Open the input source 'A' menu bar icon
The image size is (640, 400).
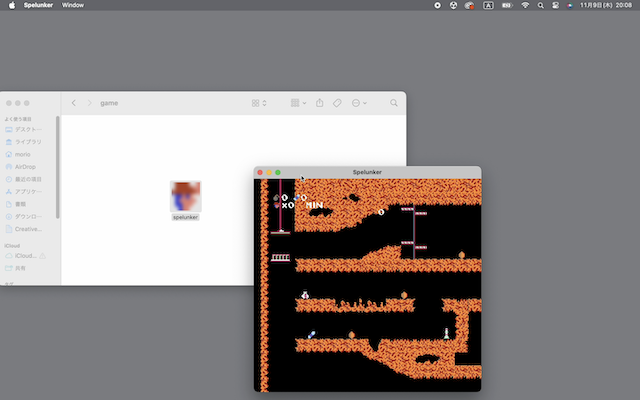pos(488,5)
